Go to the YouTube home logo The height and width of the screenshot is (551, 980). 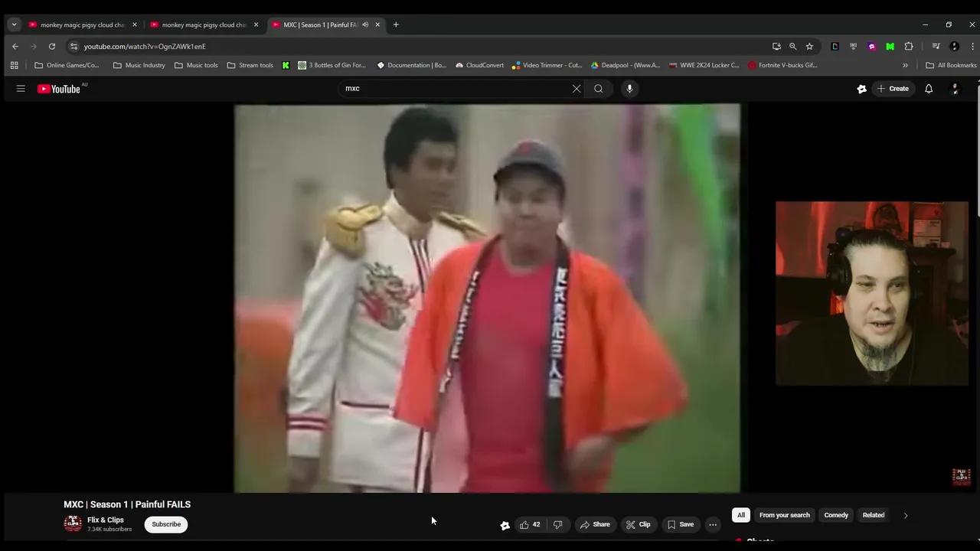click(59, 89)
